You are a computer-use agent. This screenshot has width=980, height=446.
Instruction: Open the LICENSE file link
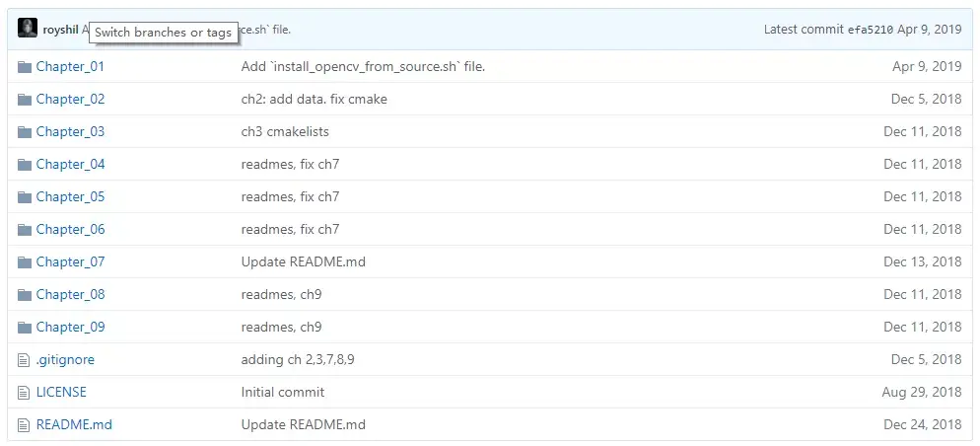point(61,393)
